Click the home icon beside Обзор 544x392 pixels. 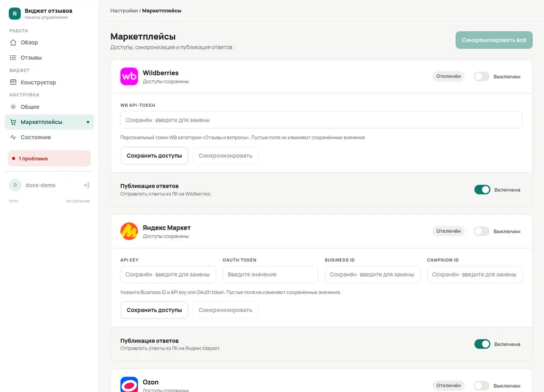(13, 42)
